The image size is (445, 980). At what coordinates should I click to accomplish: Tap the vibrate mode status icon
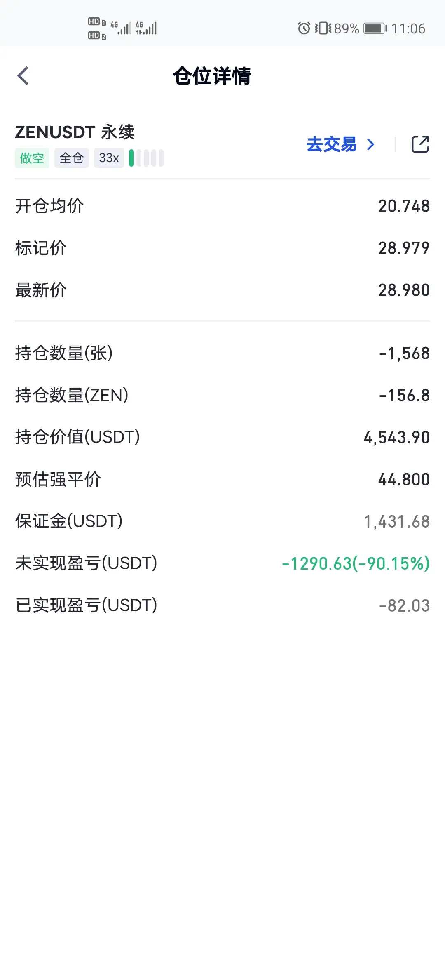(323, 28)
